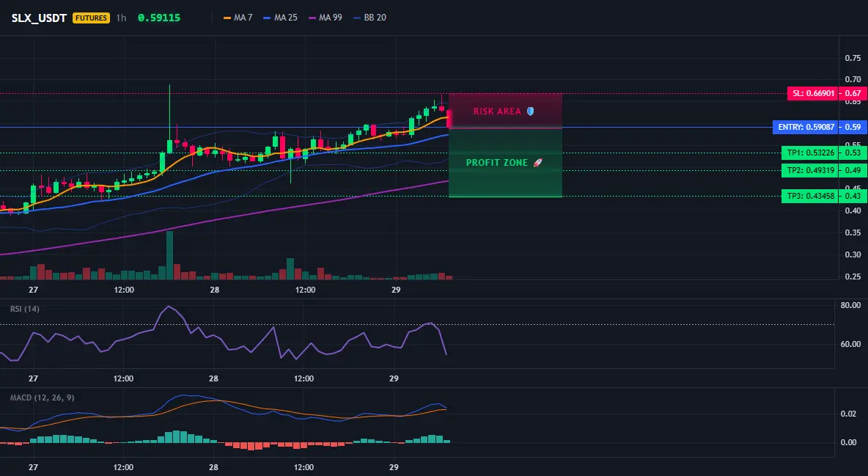
Task: Select the 1h timeframe label
Action: click(x=121, y=18)
